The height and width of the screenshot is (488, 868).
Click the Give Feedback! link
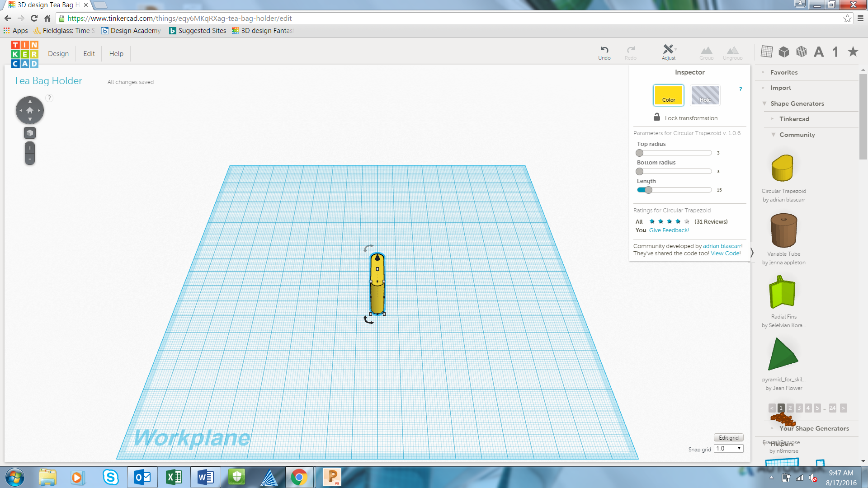point(669,230)
